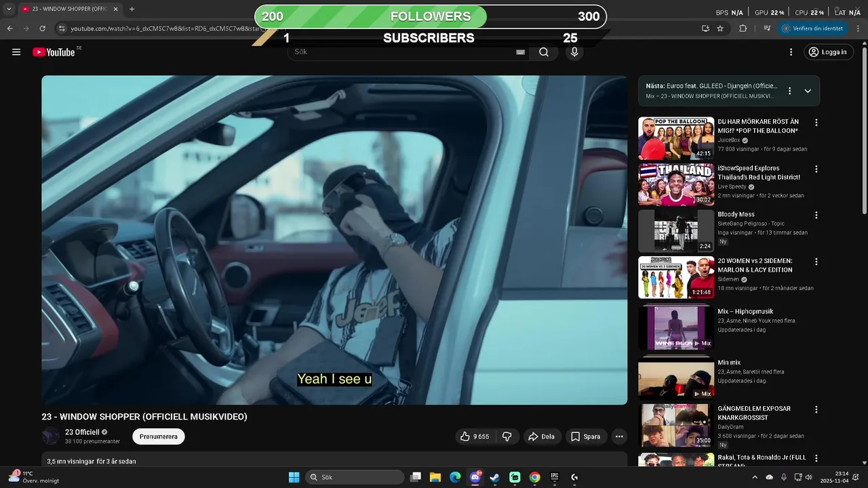Image resolution: width=868 pixels, height=488 pixels.
Task: Open options for 20 WOMEN vs 2 SIDEMEN
Action: click(816, 262)
